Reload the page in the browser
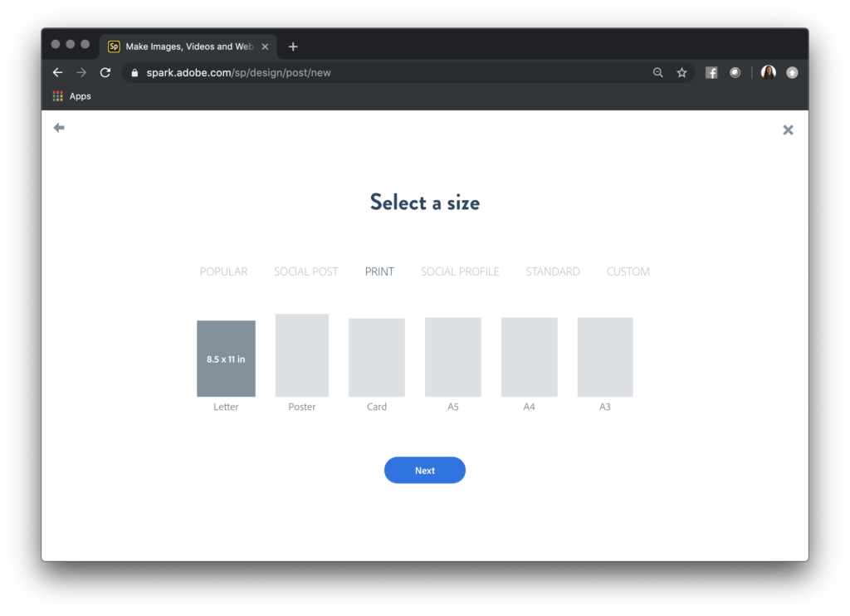Screen dimensions: 850x616 (x=105, y=73)
